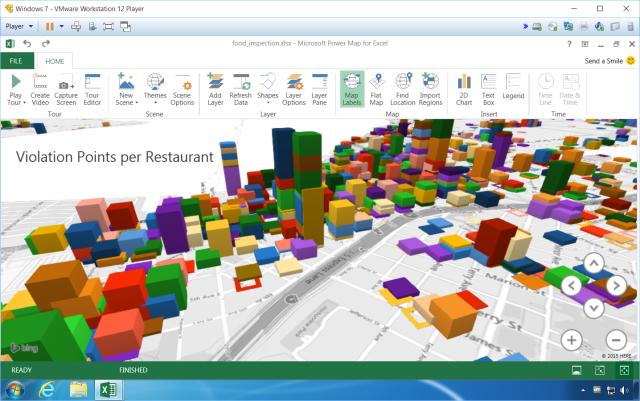This screenshot has height=401, width=640.
Task: Toggle the Flat Map view
Action: pyautogui.click(x=376, y=88)
